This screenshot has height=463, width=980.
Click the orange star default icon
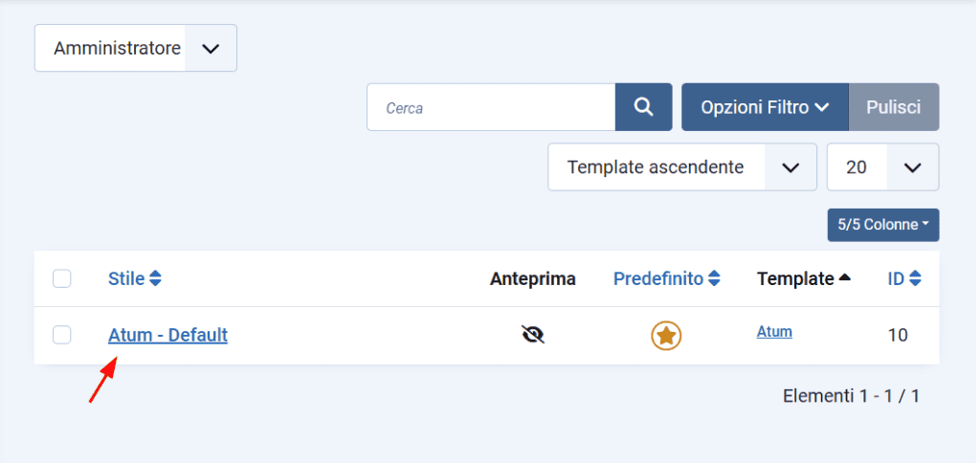point(666,336)
